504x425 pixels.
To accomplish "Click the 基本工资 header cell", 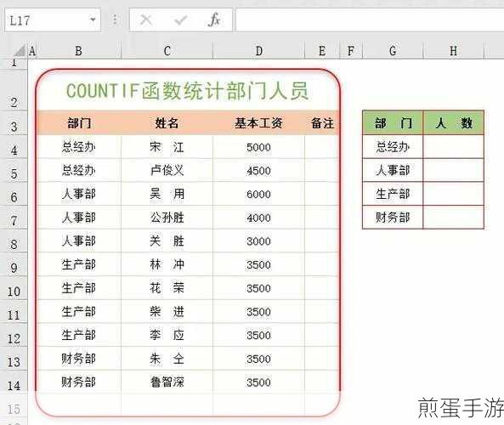I will (258, 122).
